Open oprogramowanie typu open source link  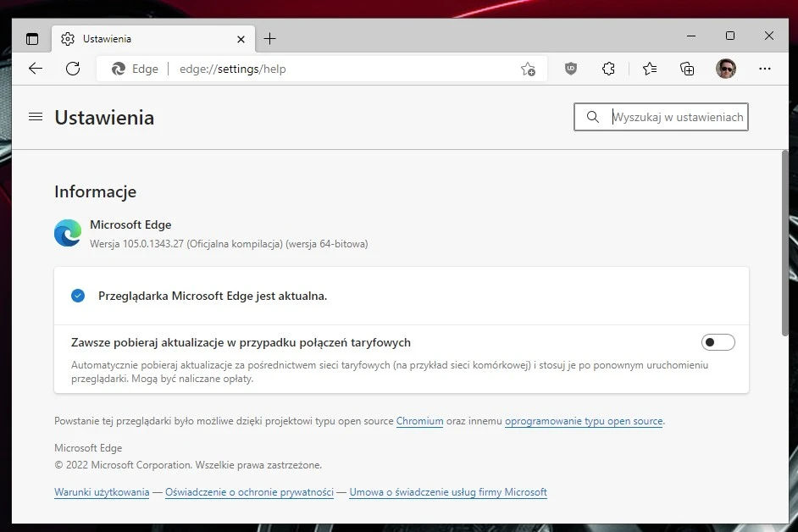(583, 421)
